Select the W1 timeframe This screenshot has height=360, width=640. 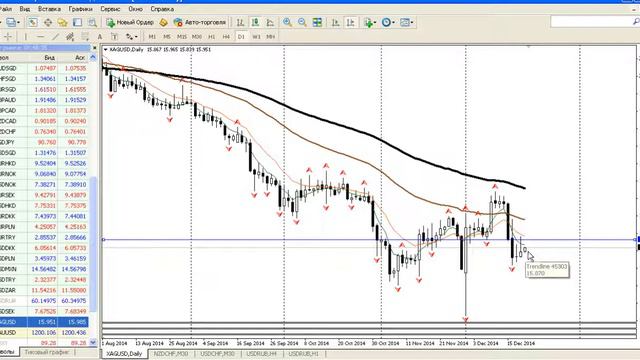pyautogui.click(x=256, y=37)
